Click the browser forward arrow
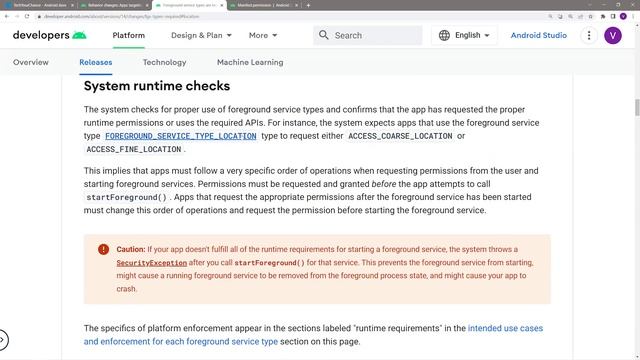640x360 pixels. (x=17, y=16)
